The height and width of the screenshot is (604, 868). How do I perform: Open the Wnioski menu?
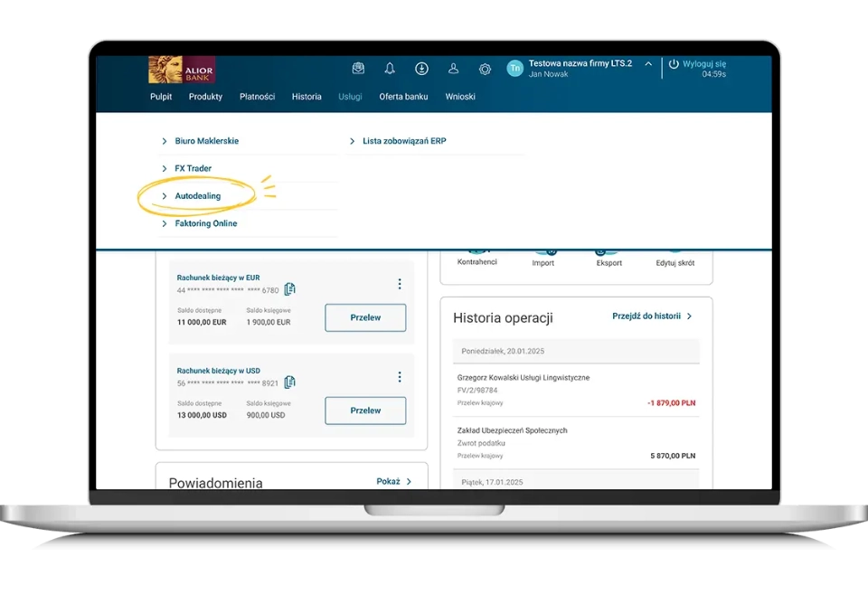coord(460,97)
